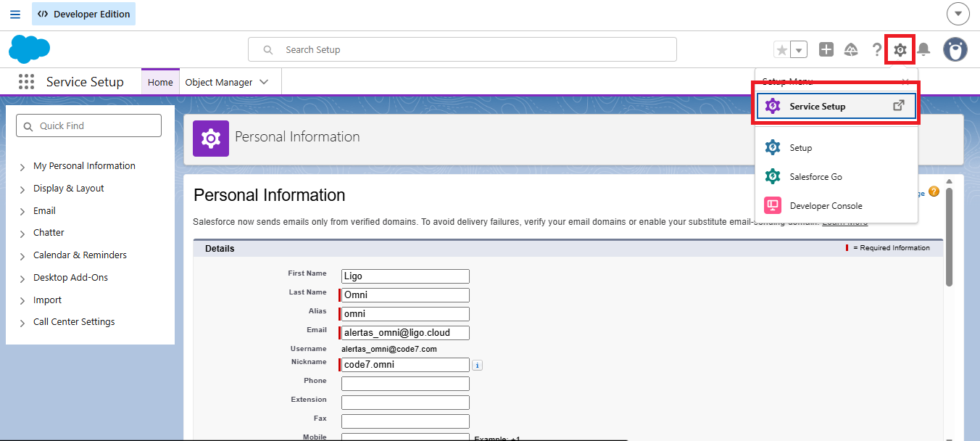The image size is (980, 441).
Task: Click the pink Developer Console icon
Action: point(773,205)
